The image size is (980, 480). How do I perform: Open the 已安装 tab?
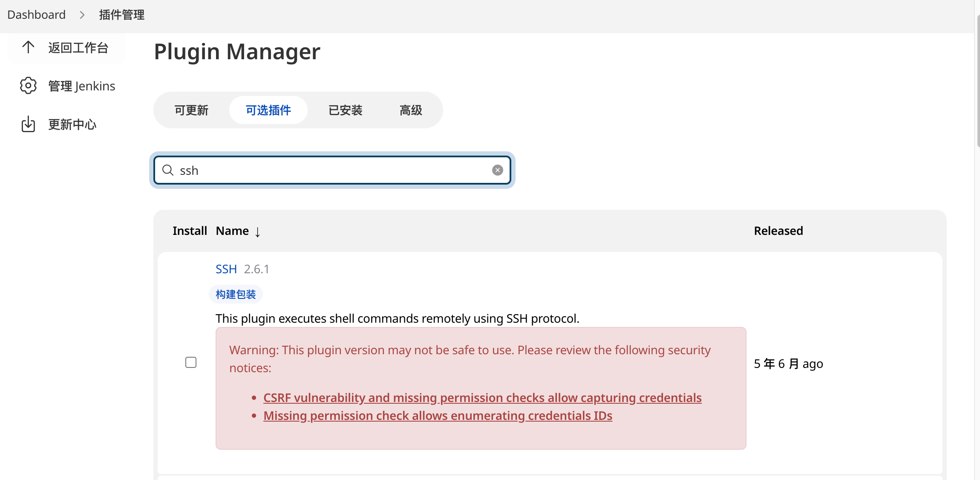(345, 110)
